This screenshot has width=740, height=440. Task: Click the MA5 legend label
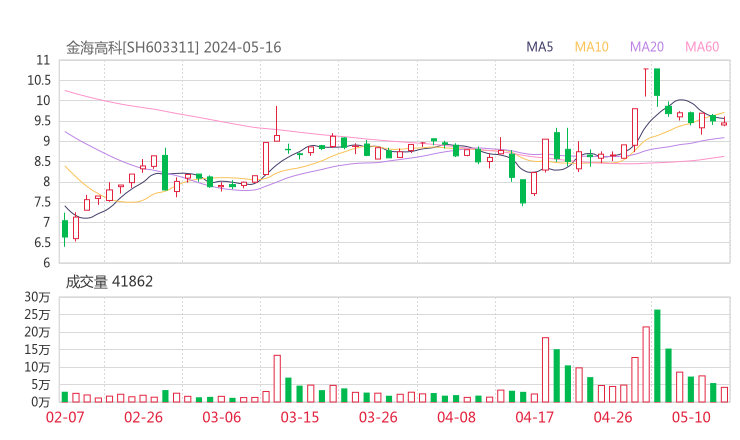[539, 47]
